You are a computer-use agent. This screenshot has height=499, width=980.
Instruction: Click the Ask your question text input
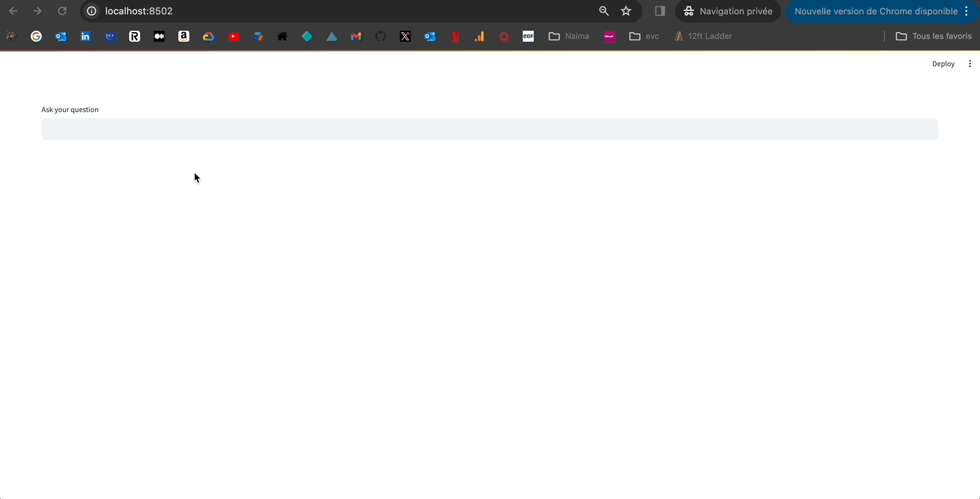(x=489, y=129)
